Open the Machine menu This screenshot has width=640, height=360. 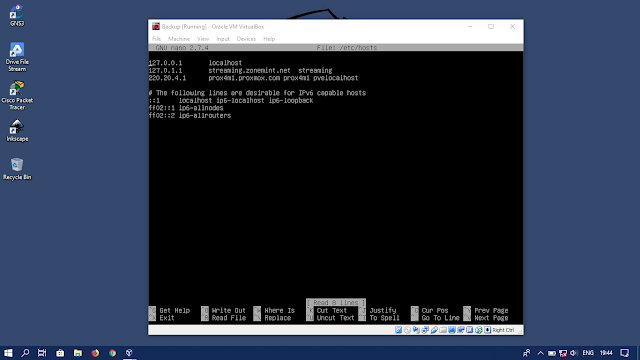[179, 39]
